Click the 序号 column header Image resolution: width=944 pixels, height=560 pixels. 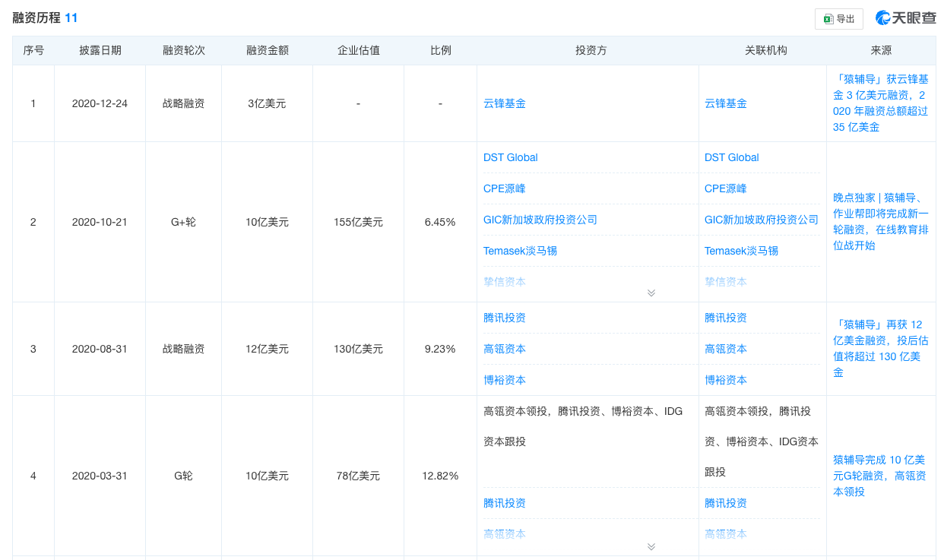click(x=33, y=51)
